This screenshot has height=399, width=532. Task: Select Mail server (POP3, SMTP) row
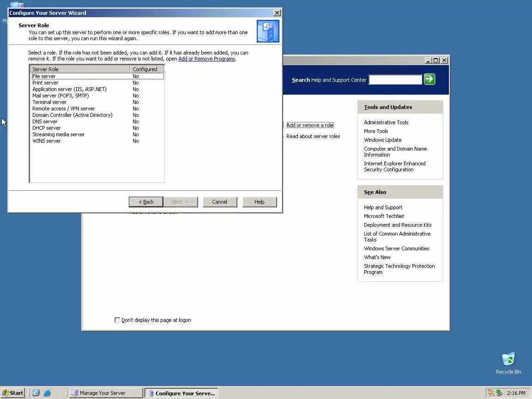tap(98, 96)
